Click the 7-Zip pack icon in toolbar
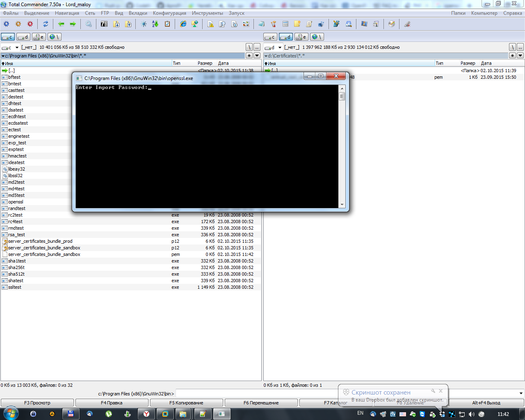The width and height of the screenshot is (525, 420). point(104,24)
